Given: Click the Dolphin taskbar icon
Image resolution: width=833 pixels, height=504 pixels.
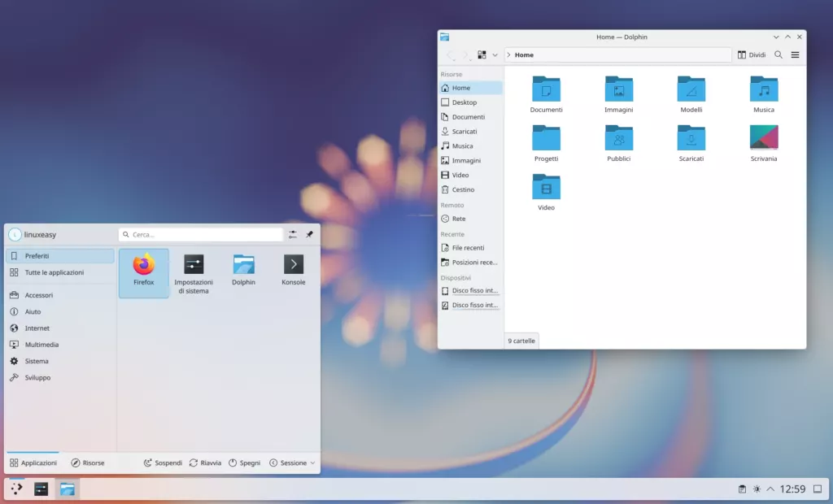Looking at the screenshot, I should 68,489.
